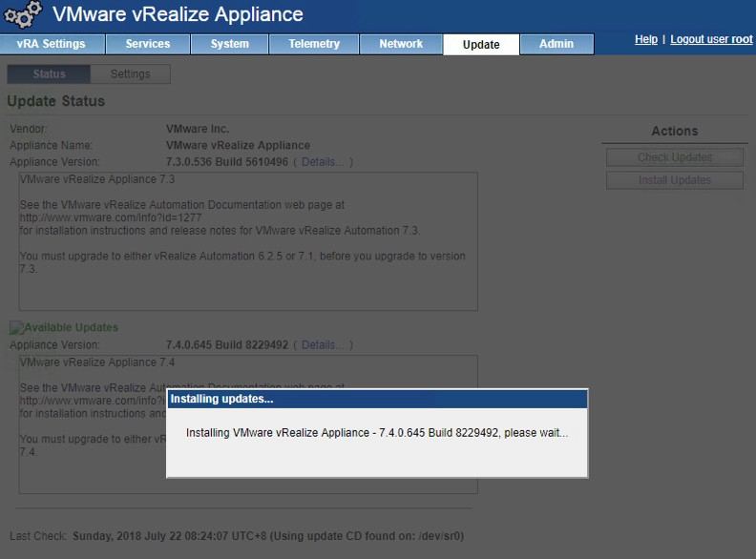Click the installing please wait message text

pyautogui.click(x=377, y=433)
